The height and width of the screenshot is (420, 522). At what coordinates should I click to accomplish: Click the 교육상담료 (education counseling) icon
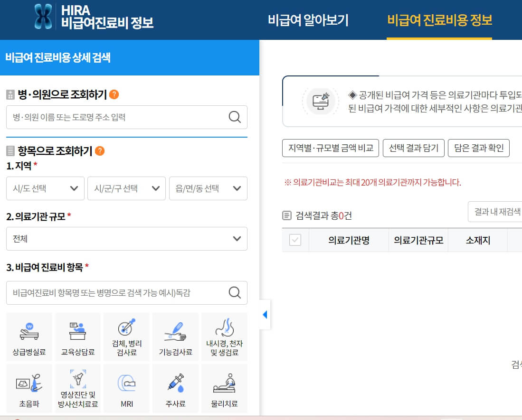(x=77, y=336)
